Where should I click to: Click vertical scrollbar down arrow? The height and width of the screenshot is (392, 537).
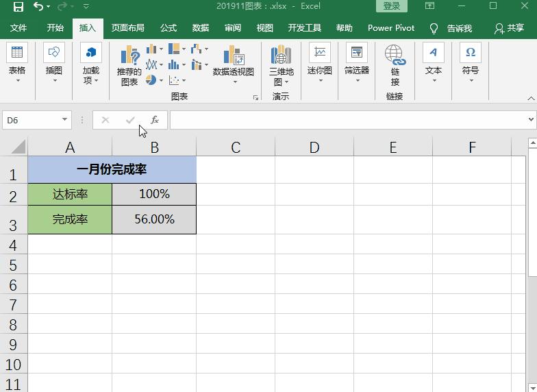point(533,388)
